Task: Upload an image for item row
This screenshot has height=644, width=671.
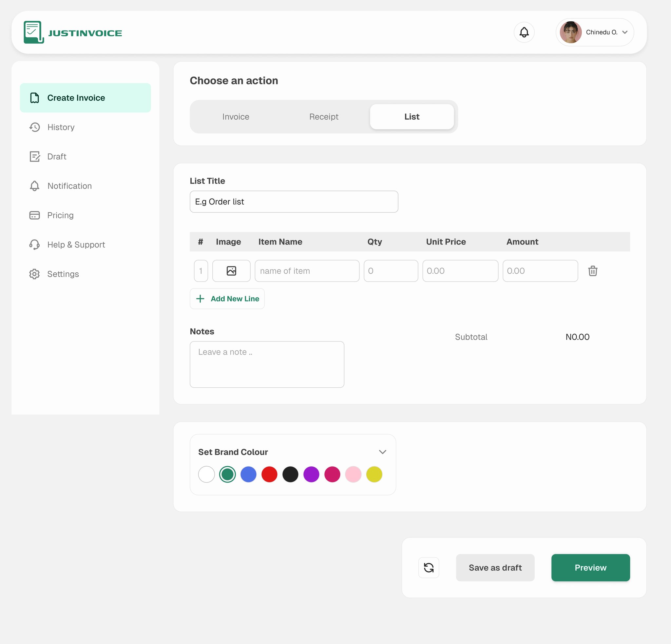Action: point(231,271)
